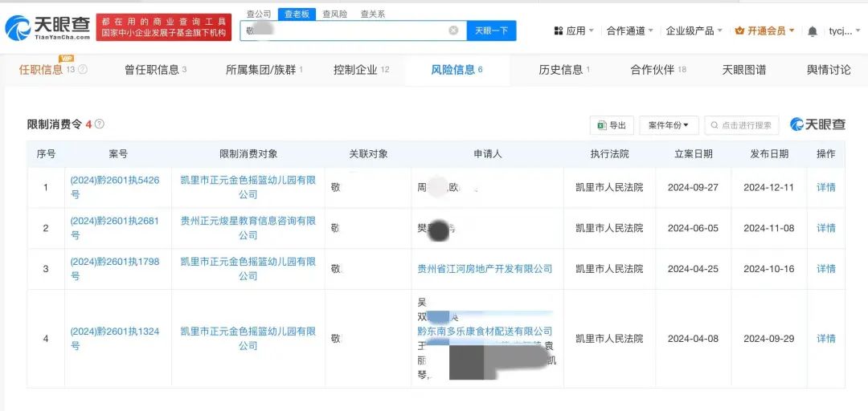Click the help icon next to 任职信息
The width and height of the screenshot is (868, 411).
pyautogui.click(x=83, y=69)
